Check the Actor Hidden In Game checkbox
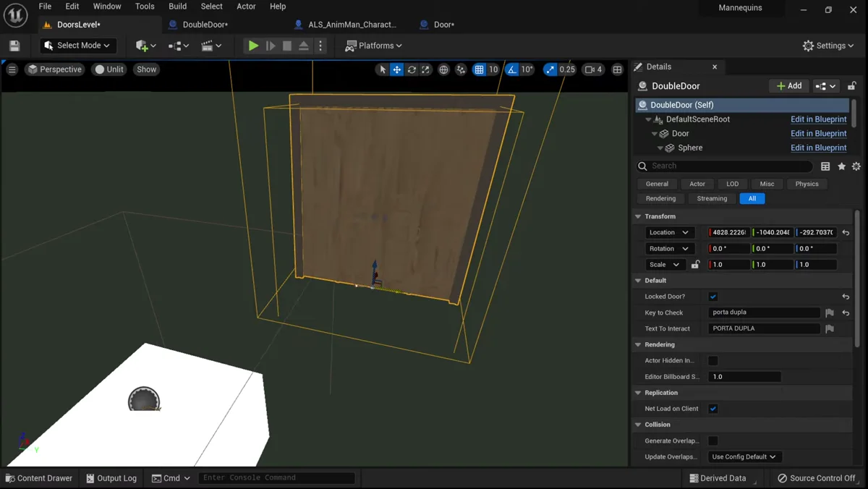The image size is (868, 489). point(713,360)
